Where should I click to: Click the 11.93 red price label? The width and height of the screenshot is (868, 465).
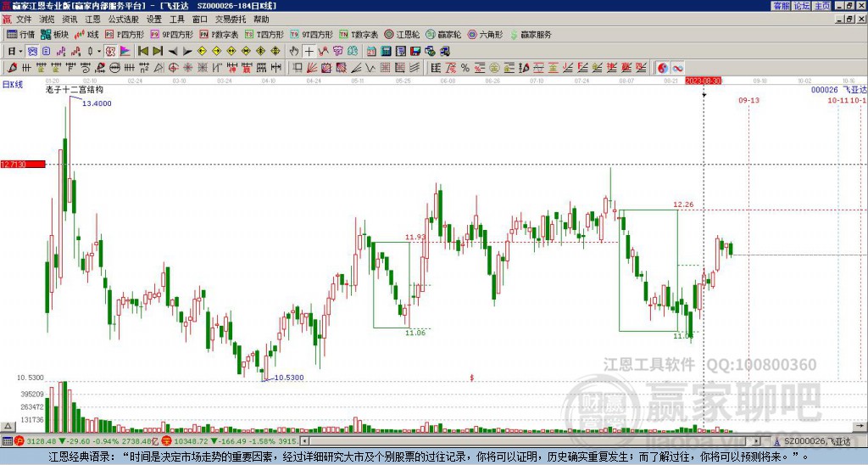pos(415,238)
